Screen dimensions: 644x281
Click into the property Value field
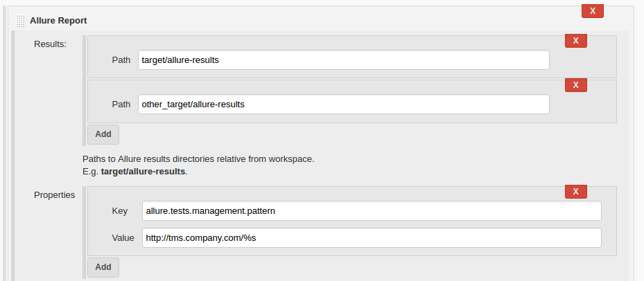coord(372,238)
